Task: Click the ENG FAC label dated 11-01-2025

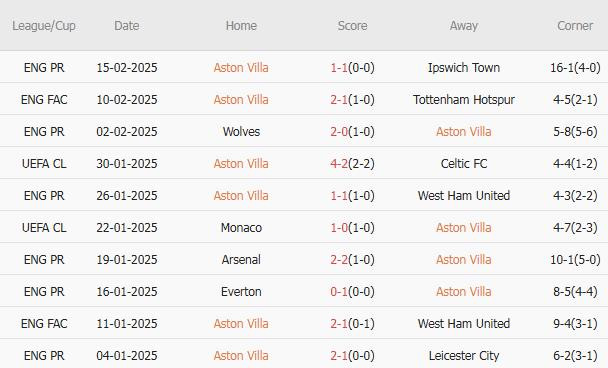Action: [44, 323]
